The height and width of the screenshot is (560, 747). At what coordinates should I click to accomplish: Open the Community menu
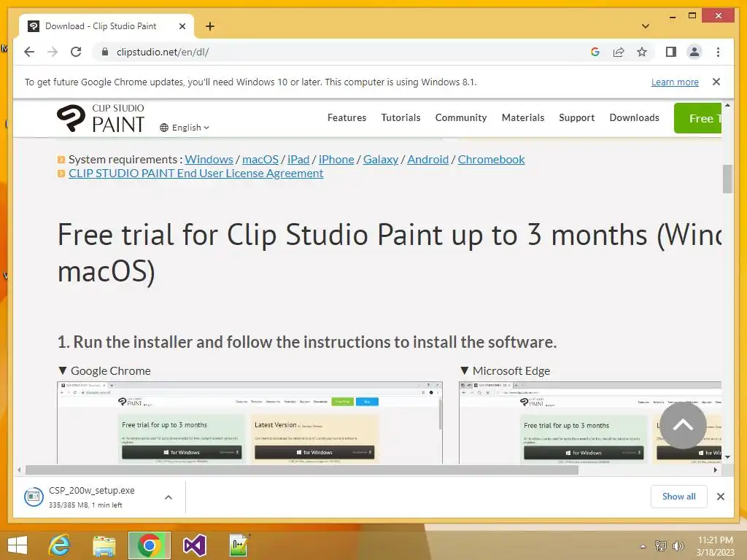coord(461,117)
